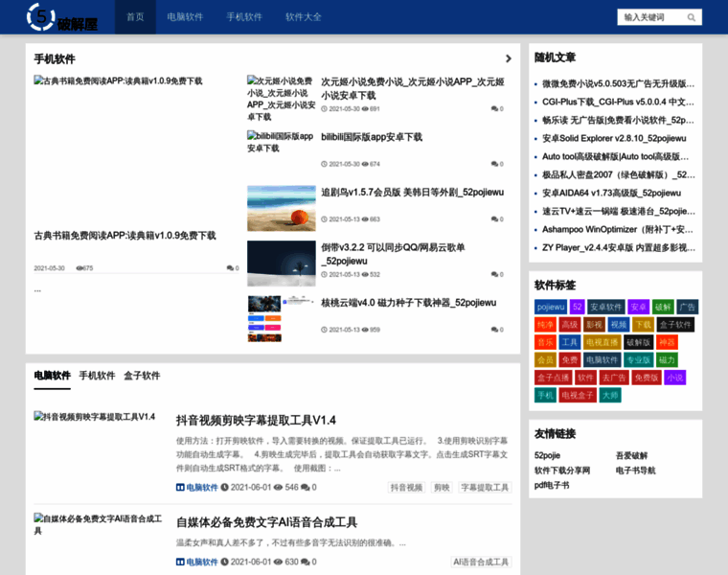Open random article 安卓AIDA64 v1.73高级版
728x575 pixels.
pos(611,193)
